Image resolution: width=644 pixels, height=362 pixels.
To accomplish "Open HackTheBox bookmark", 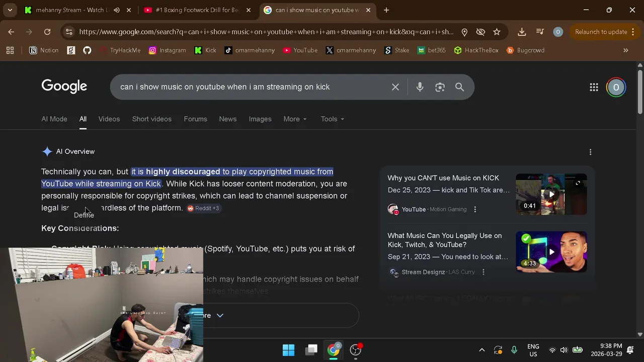I will point(476,50).
